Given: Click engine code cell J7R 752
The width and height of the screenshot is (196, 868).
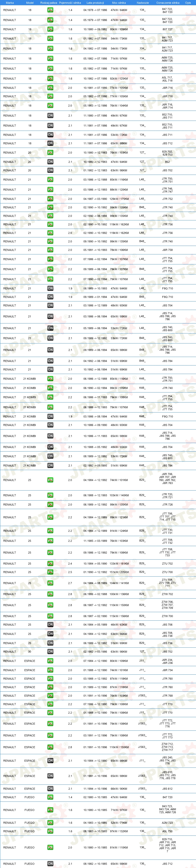Looking at the screenshot, I should (x=167, y=199).
